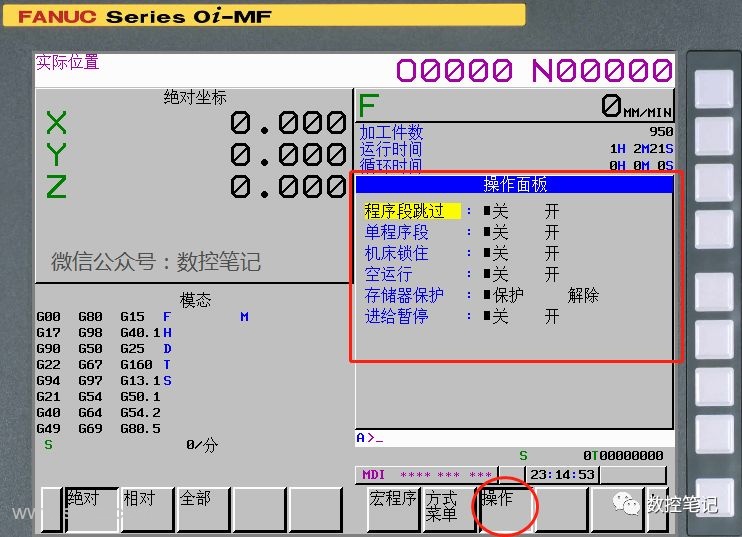The image size is (742, 537).
Task: Set 单程序段 single block to 关
Action: pos(496,232)
